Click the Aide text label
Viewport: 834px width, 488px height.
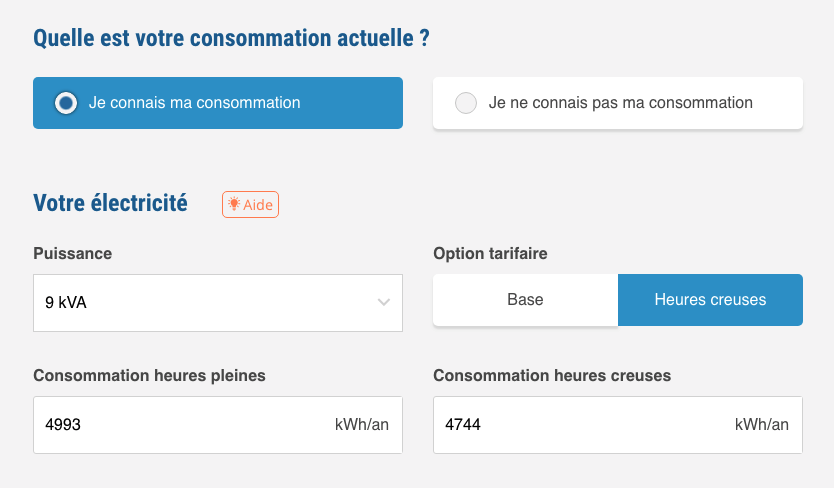coord(258,204)
